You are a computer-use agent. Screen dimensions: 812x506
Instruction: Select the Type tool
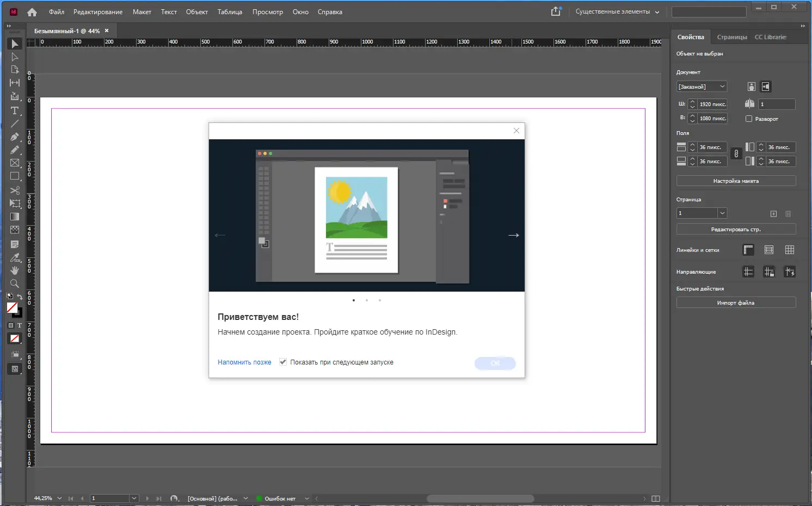[x=15, y=111]
